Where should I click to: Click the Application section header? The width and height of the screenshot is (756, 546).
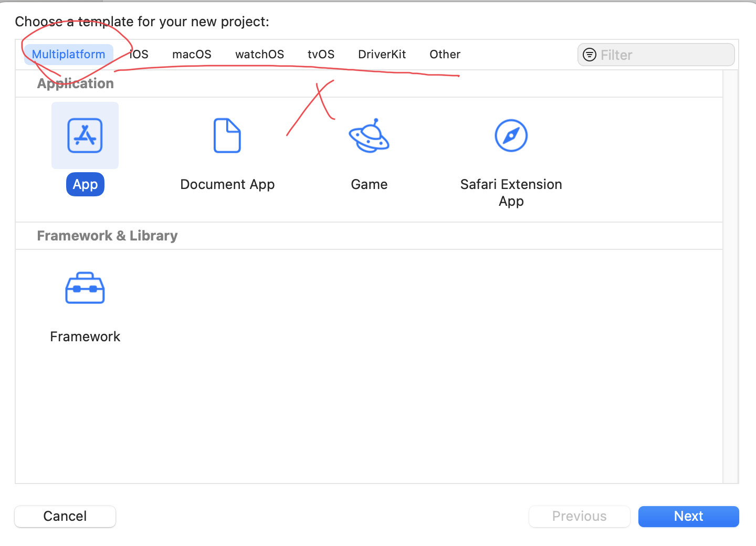click(75, 83)
